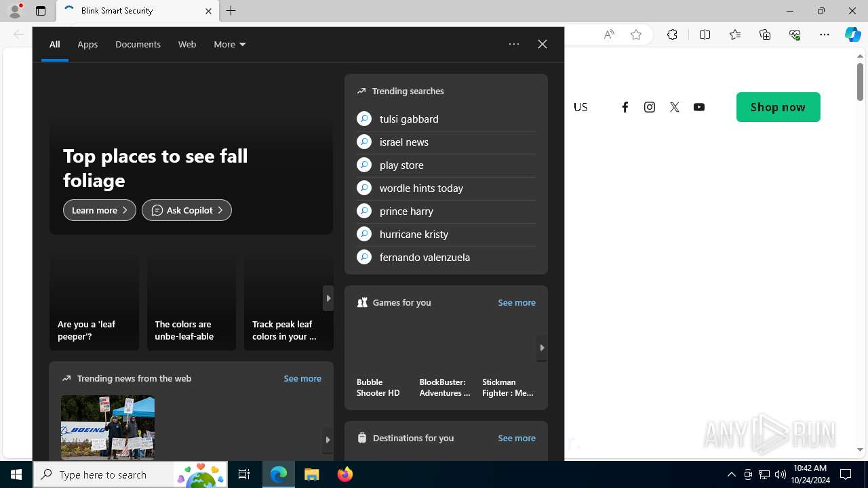Viewport: 868px width, 488px height.
Task: Close the Windows search panel
Action: click(x=542, y=44)
